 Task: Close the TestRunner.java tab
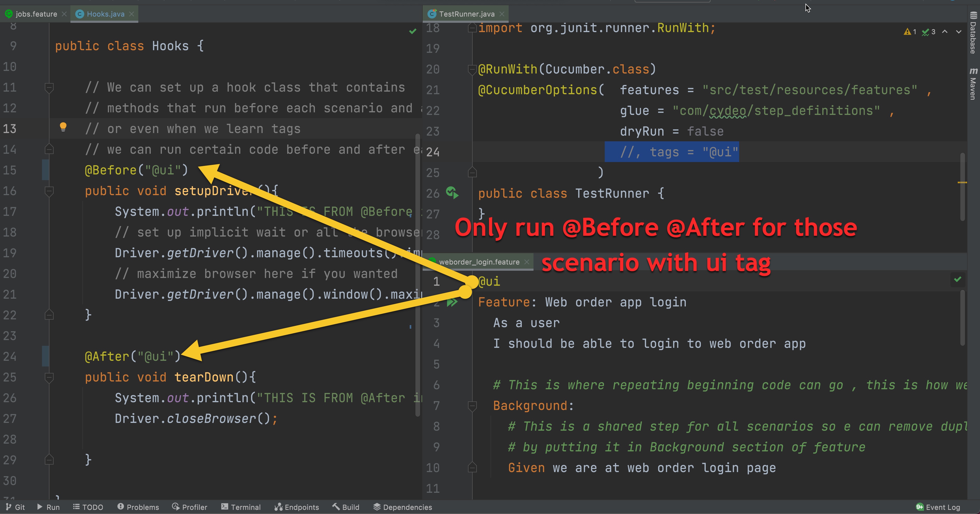(502, 14)
